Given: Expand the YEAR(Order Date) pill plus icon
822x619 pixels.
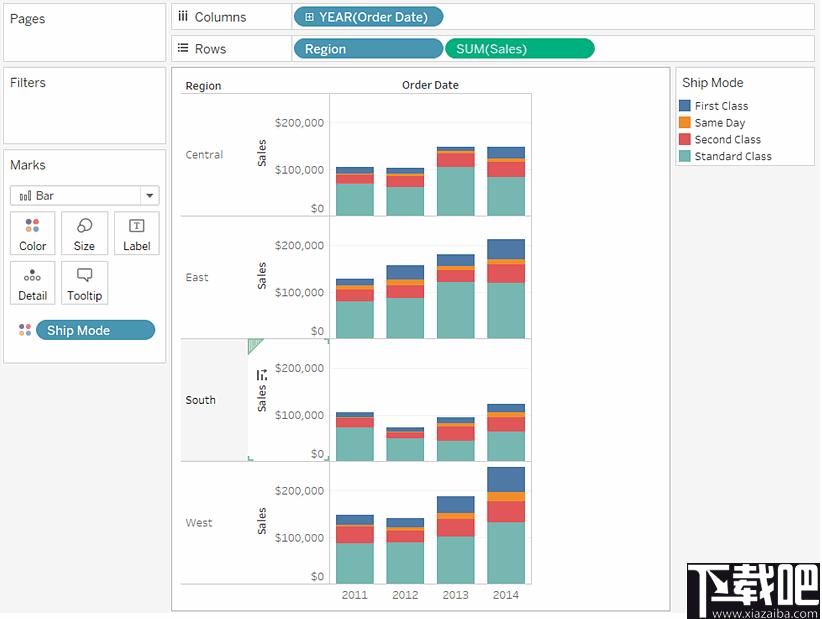Looking at the screenshot, I should pyautogui.click(x=309, y=17).
